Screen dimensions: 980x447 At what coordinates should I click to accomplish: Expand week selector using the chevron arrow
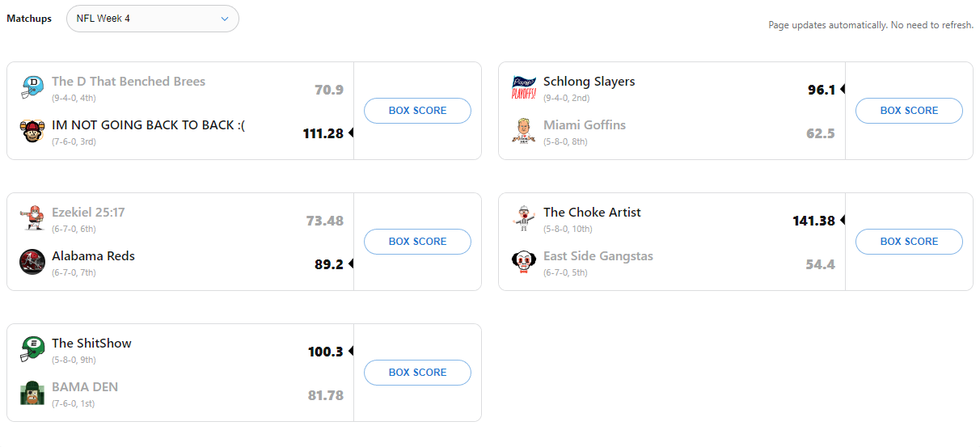(225, 19)
